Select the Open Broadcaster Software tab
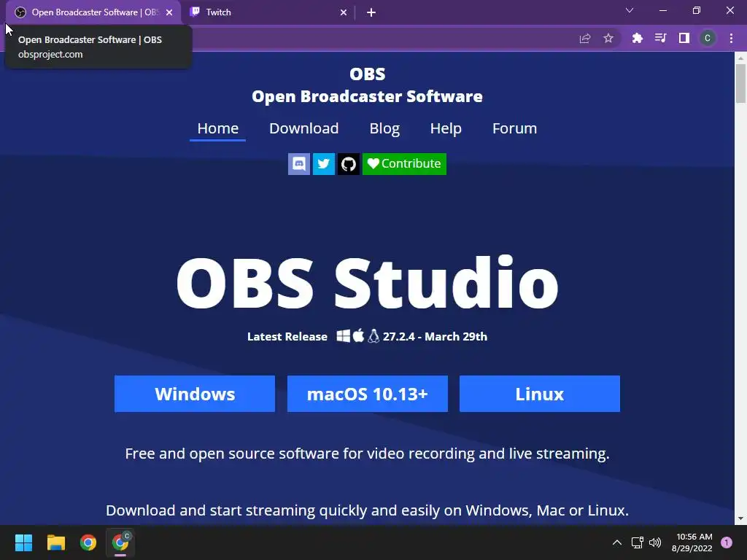The height and width of the screenshot is (560, 747). [93, 12]
